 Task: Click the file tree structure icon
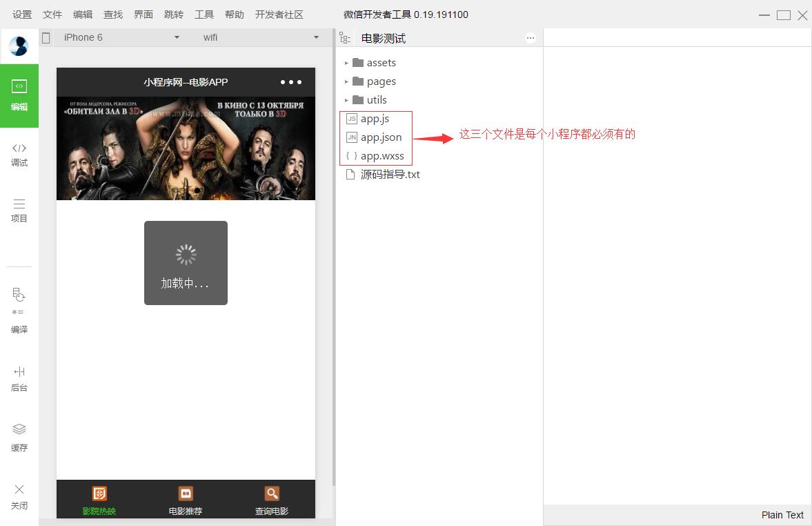[x=345, y=38]
